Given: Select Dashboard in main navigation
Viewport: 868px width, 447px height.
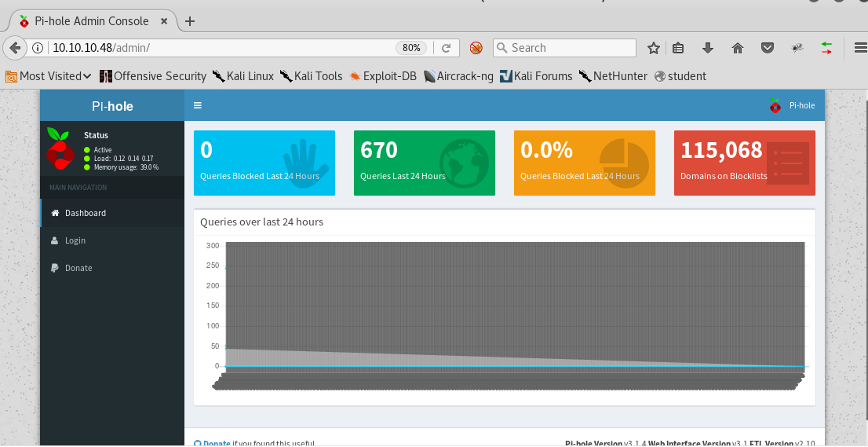Looking at the screenshot, I should coord(85,213).
